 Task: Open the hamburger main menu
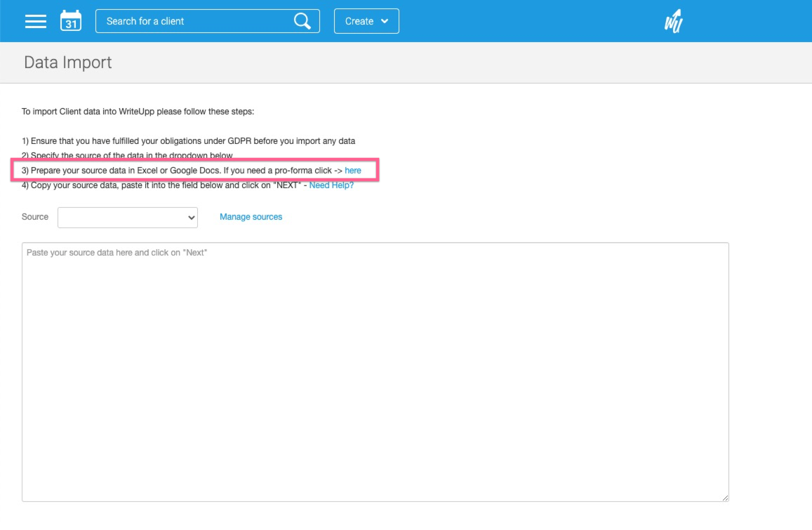point(36,21)
